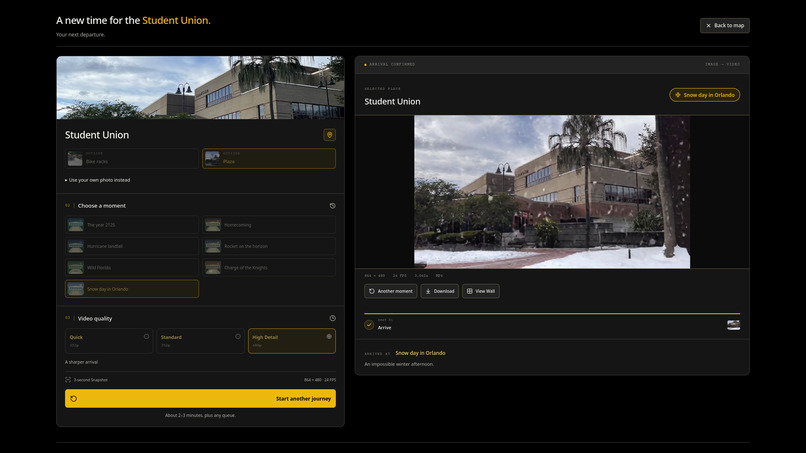Choose 'Charge of the Knights' moment
This screenshot has height=453, width=806.
269,267
